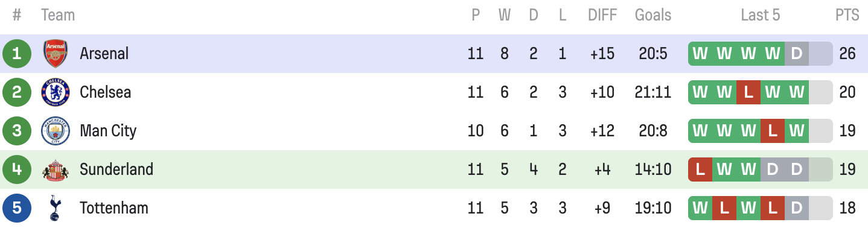Viewport: 868px width, 228px height.
Task: Click the Last 5 column header
Action: (761, 15)
